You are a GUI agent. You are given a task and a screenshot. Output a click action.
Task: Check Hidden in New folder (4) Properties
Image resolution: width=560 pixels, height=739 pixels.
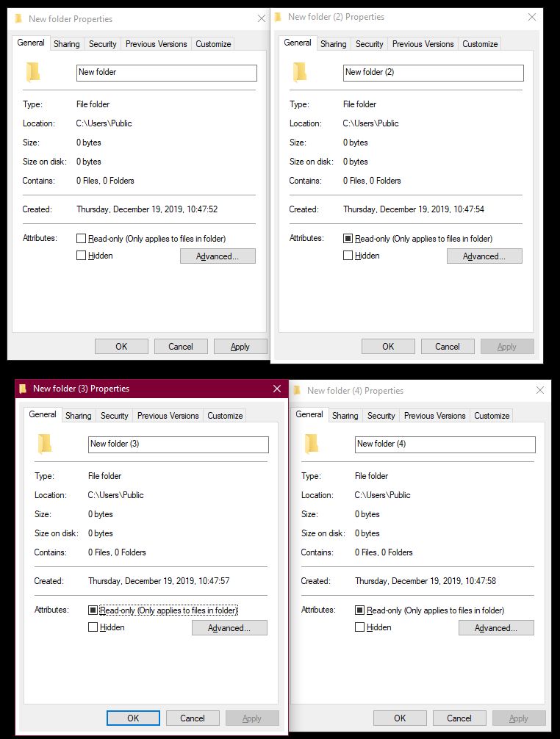click(x=360, y=627)
